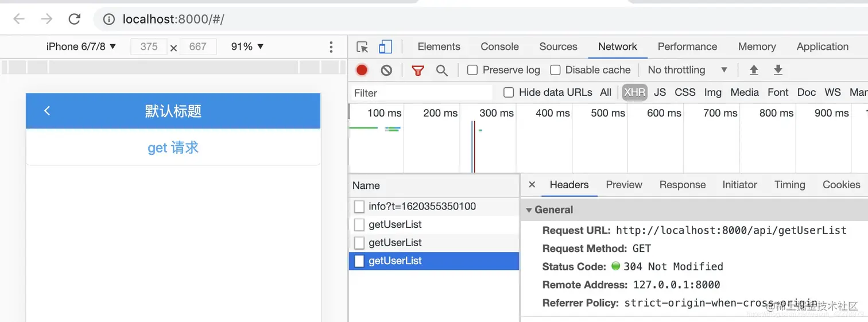Check Hide data URLs
This screenshot has width=868, height=322.
pyautogui.click(x=509, y=92)
